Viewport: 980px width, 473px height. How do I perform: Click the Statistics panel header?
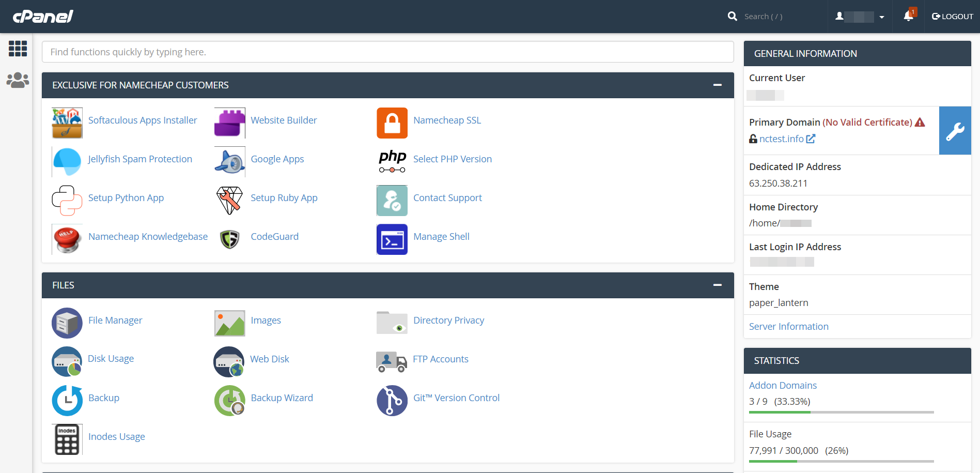coord(858,360)
